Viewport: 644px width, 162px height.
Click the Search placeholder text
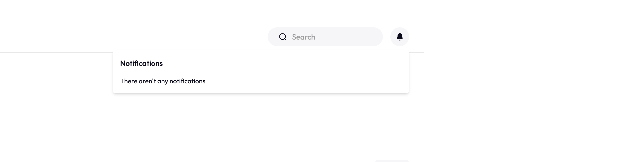[304, 37]
